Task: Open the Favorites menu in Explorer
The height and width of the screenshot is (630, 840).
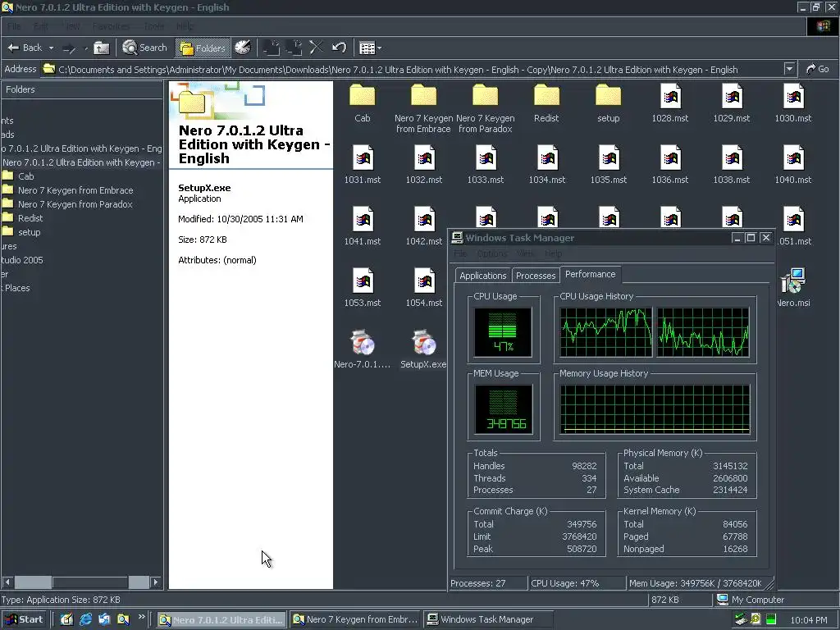Action: 111,26
